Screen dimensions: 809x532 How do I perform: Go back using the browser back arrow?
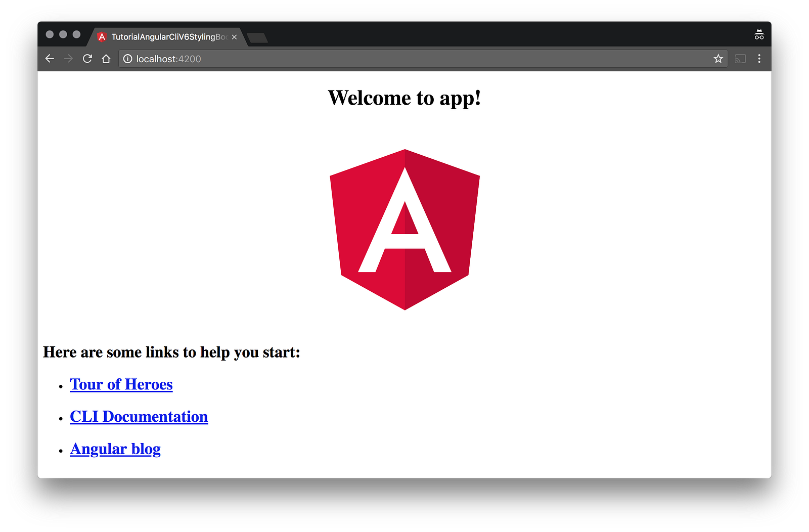coord(50,59)
